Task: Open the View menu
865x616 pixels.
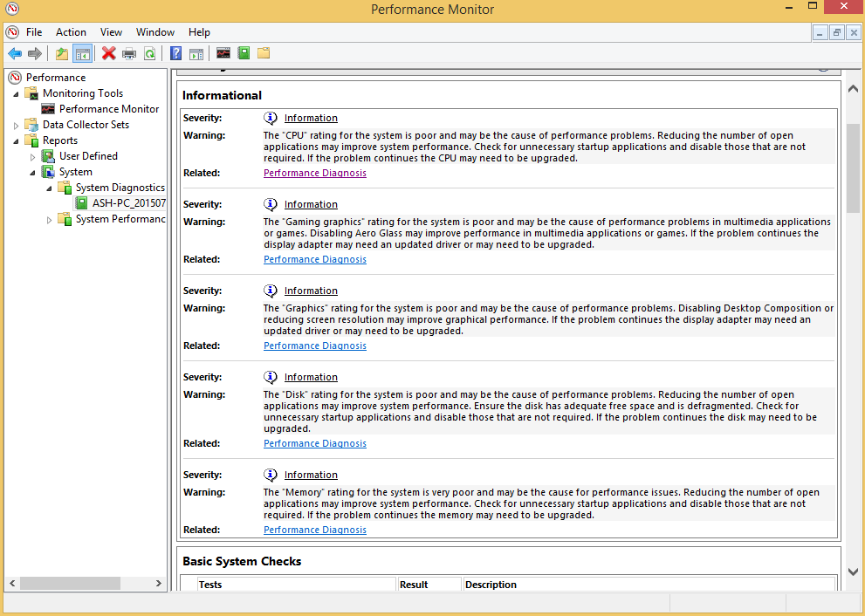Action: 111,32
